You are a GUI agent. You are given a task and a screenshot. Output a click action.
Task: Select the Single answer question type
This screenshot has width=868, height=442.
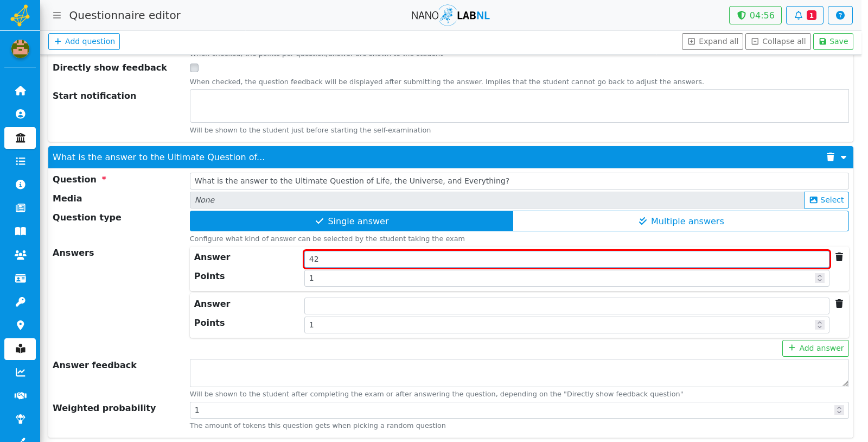[x=352, y=221]
